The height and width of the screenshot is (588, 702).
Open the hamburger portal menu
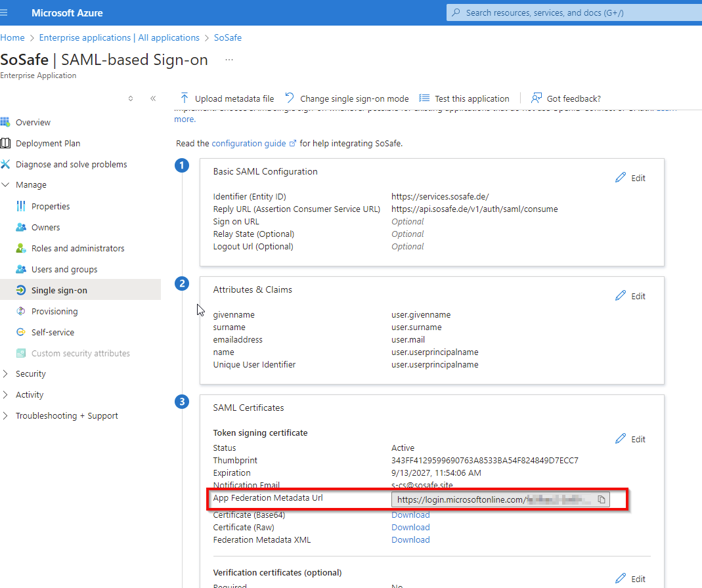point(5,12)
